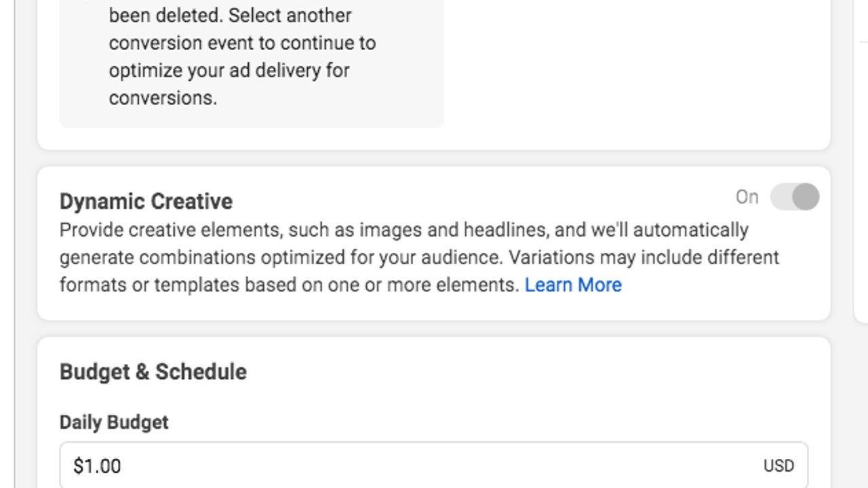Click the "conversion event to continue to" line

pos(242,43)
